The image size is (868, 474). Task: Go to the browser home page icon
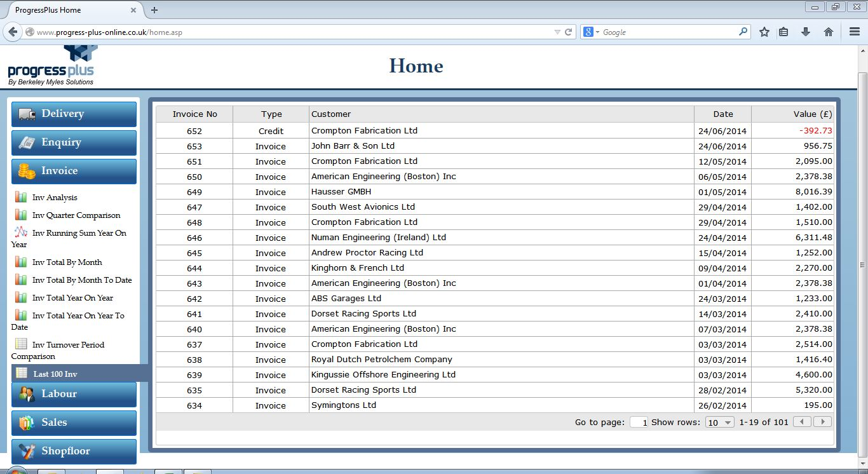(x=828, y=32)
